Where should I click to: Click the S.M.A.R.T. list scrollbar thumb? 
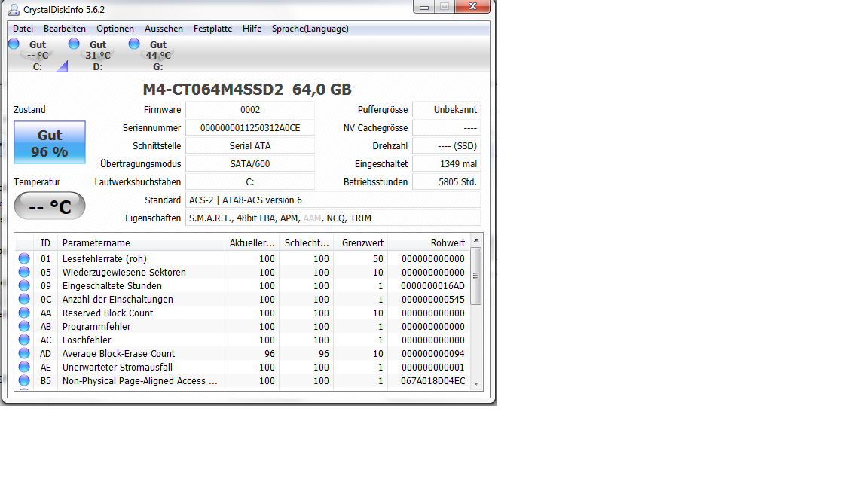(x=475, y=276)
